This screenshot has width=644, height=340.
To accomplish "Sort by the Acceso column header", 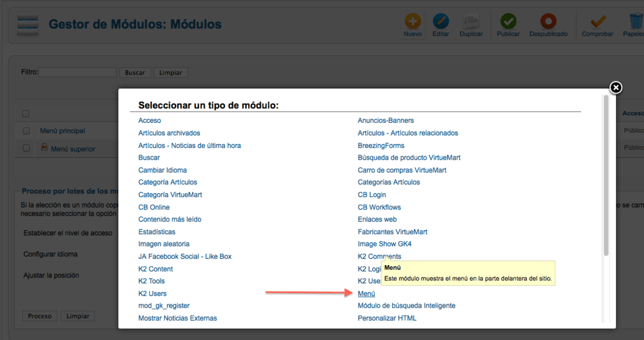I will (633, 114).
